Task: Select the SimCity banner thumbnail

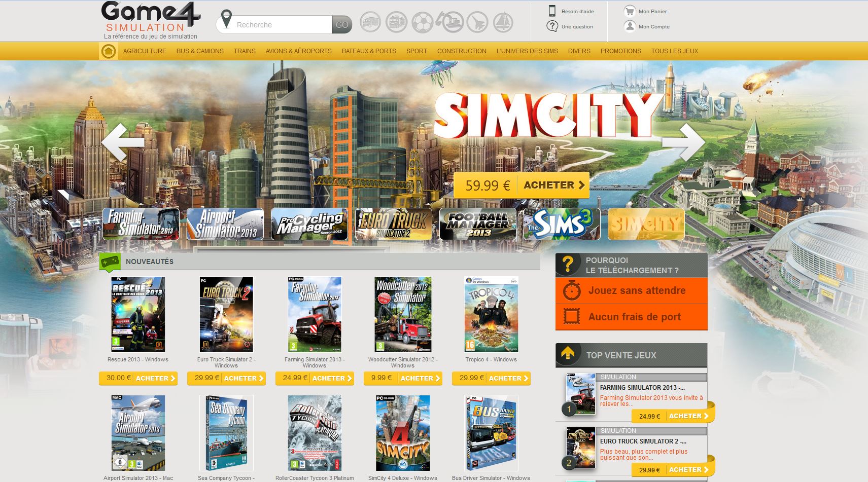Action: tap(646, 224)
